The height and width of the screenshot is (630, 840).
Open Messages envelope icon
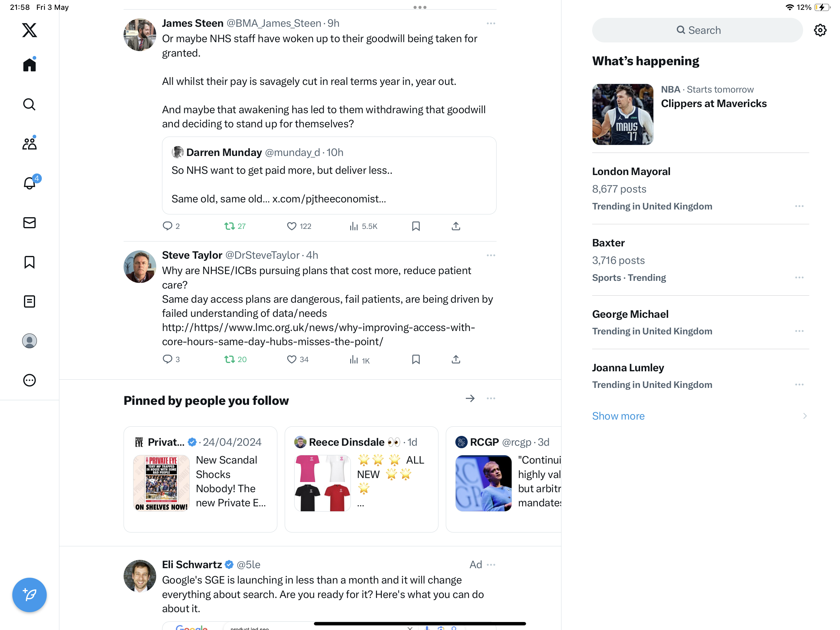click(x=30, y=222)
